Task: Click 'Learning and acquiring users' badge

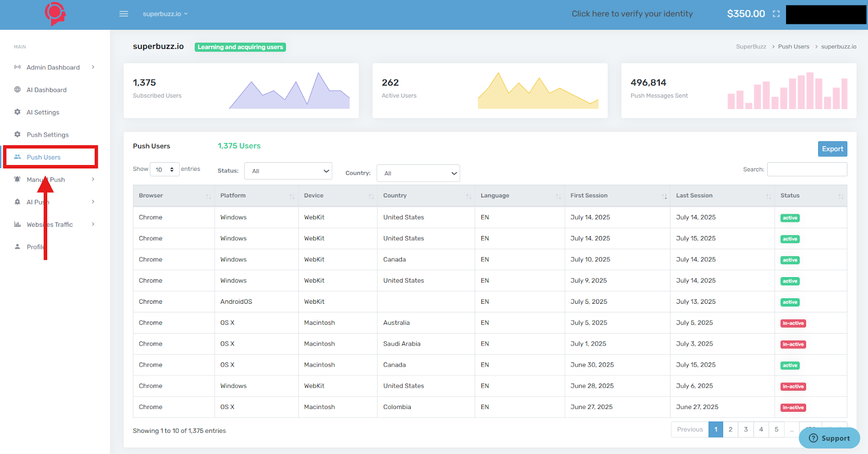Action: coord(240,47)
